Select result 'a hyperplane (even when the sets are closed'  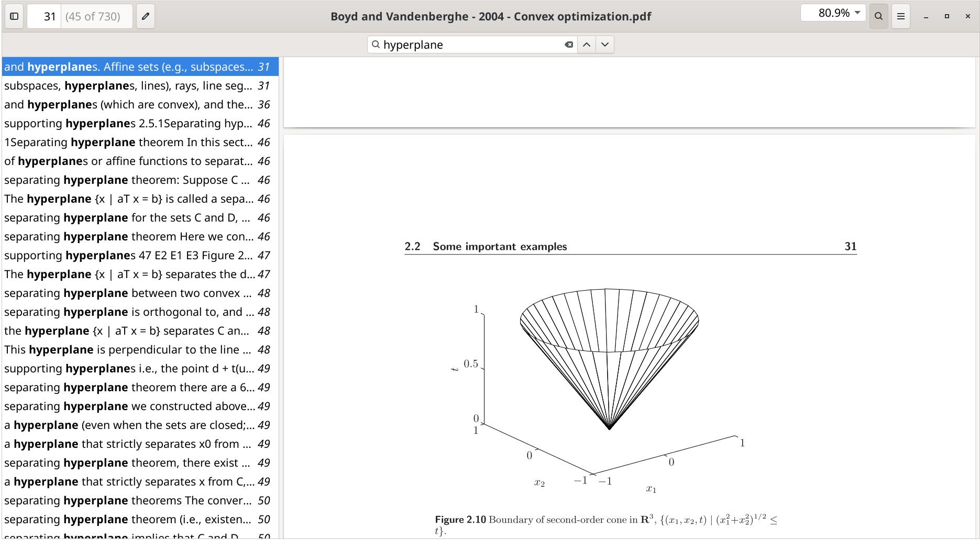[140, 425]
